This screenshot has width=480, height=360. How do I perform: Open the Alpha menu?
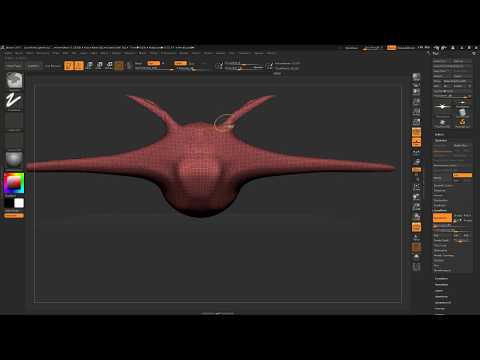pos(8,53)
